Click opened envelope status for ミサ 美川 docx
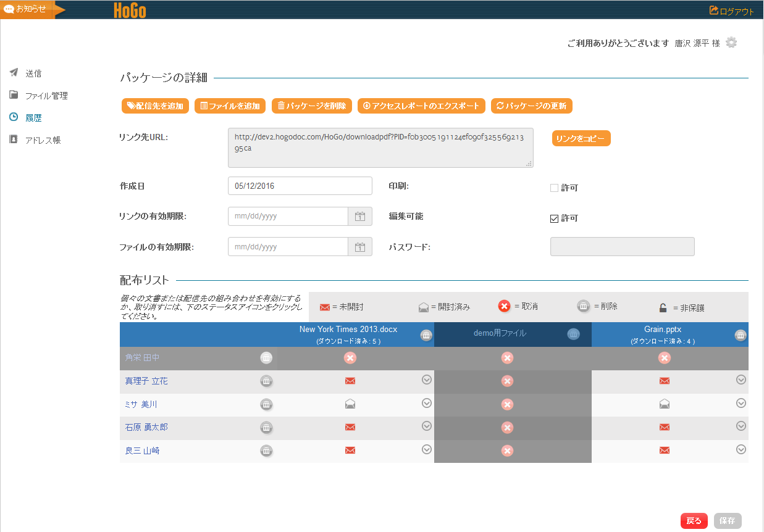The height and width of the screenshot is (532, 764). coord(350,404)
